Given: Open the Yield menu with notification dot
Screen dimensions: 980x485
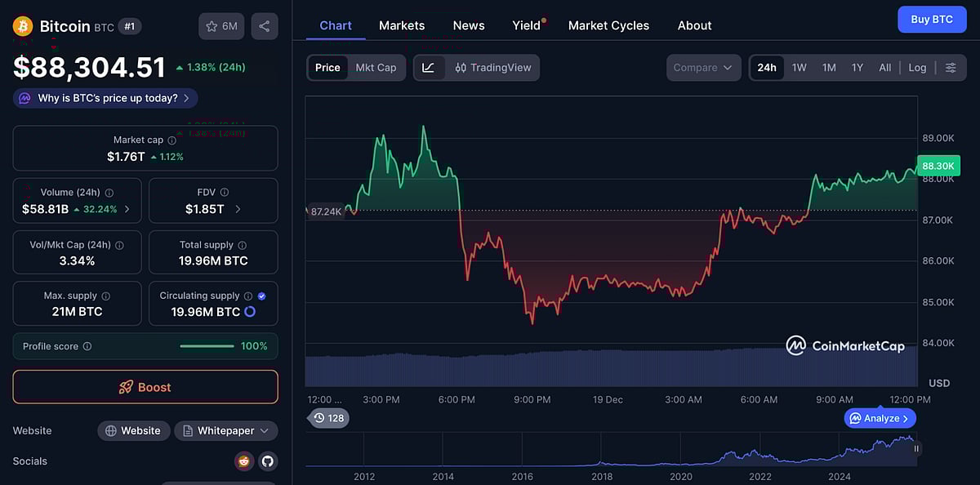Looking at the screenshot, I should (x=525, y=25).
